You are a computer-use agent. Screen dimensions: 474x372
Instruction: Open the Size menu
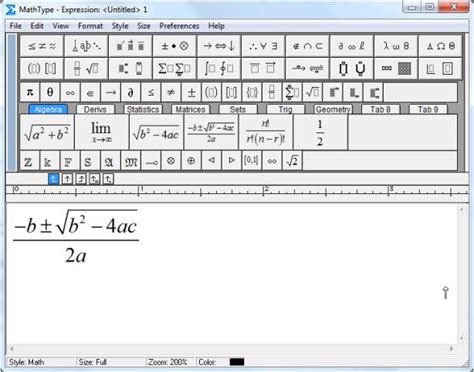click(x=144, y=26)
